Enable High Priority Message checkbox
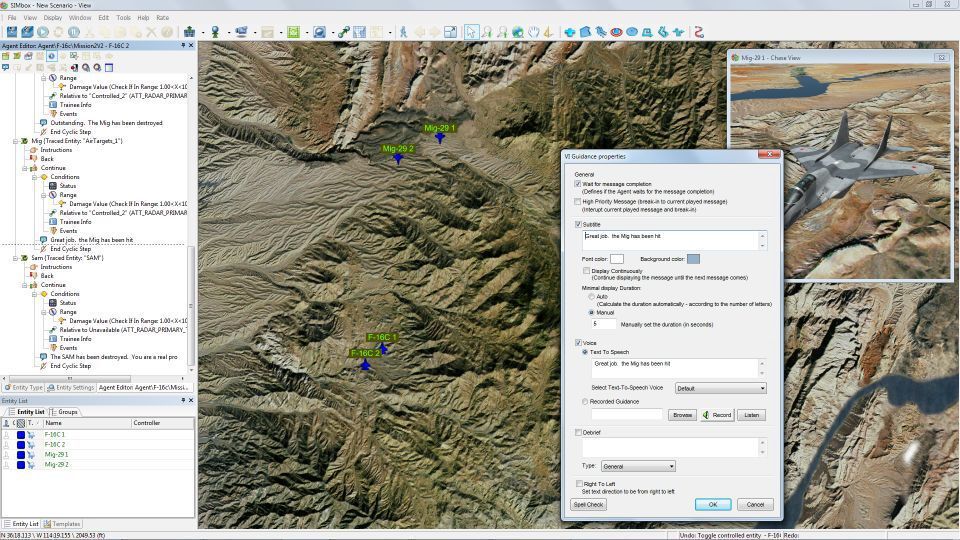This screenshot has height=540, width=960. pos(578,201)
